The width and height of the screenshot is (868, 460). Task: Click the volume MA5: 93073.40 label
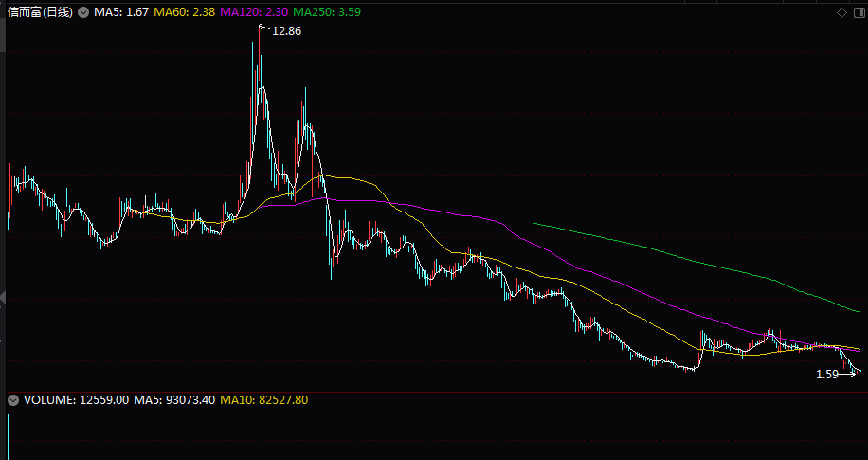174,400
